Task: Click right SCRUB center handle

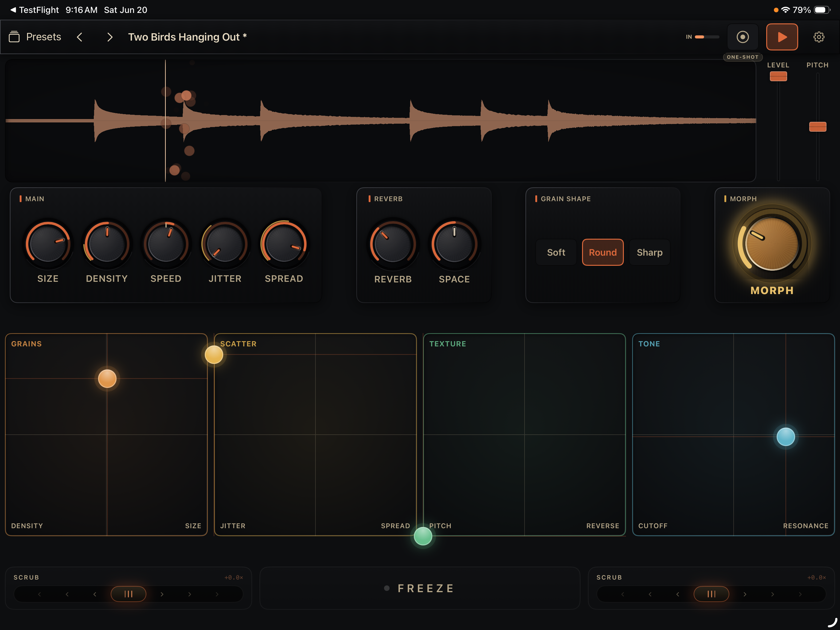Action: (x=711, y=594)
